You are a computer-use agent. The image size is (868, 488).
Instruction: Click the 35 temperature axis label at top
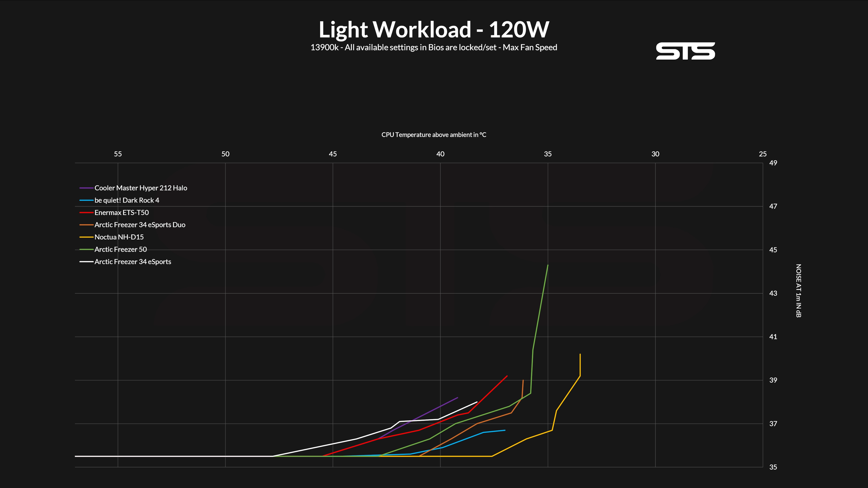(547, 154)
